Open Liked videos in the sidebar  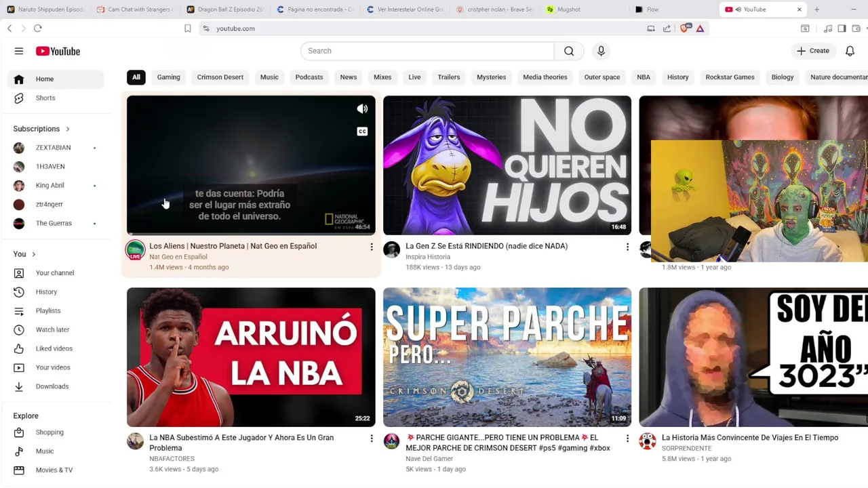coord(56,348)
